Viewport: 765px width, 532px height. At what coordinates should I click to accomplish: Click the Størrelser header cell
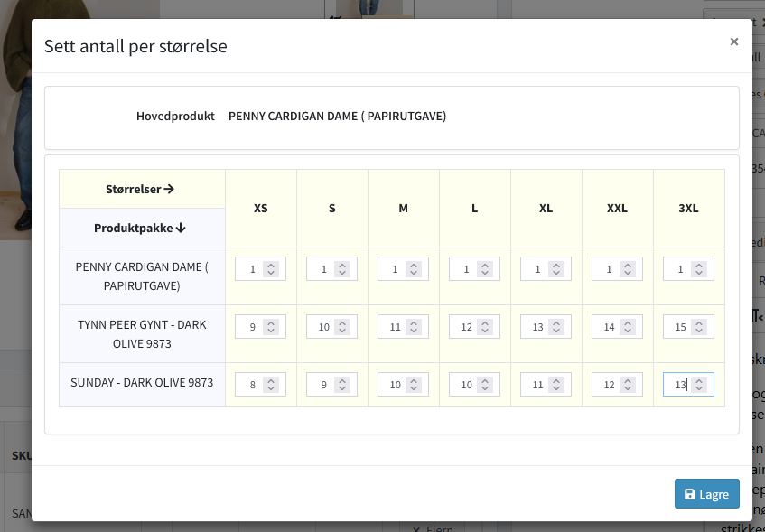(x=141, y=189)
